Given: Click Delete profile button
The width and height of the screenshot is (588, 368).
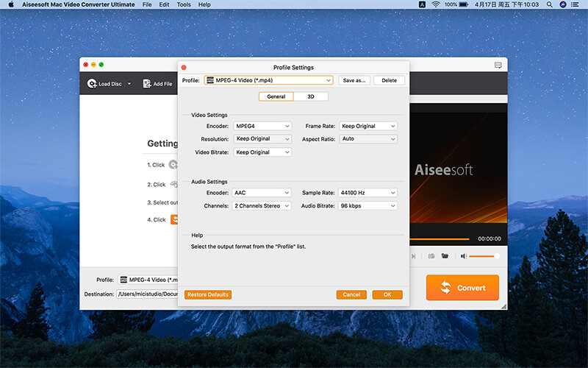Looking at the screenshot, I should point(390,80).
